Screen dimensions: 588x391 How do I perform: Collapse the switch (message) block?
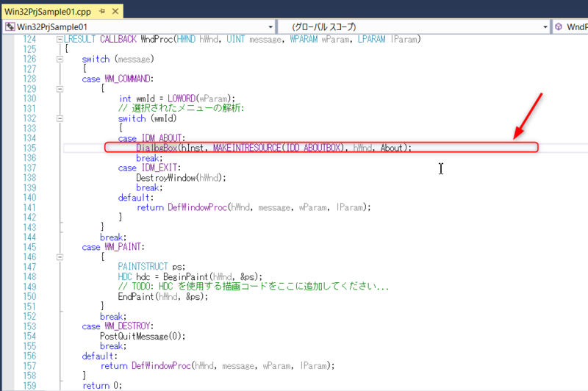click(x=60, y=59)
